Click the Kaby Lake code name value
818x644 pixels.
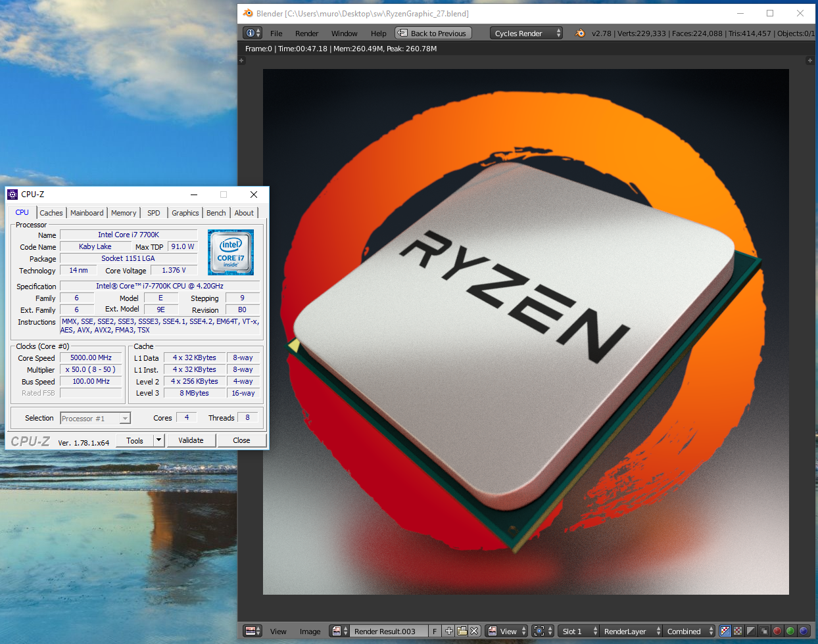tap(95, 246)
